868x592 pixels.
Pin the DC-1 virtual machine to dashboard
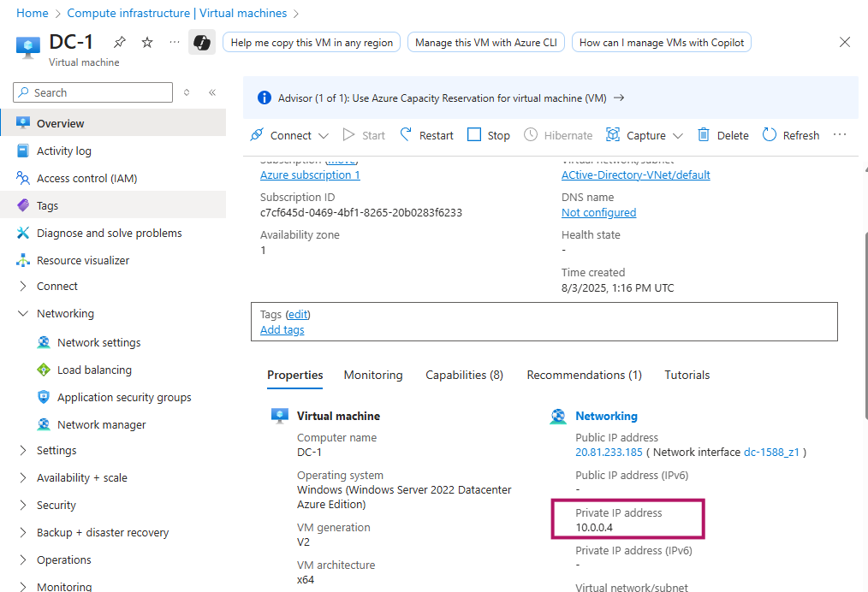coord(120,42)
